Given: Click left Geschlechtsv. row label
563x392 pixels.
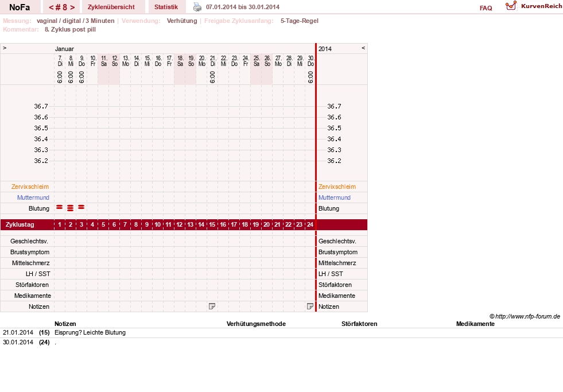Looking at the screenshot, I should click(x=29, y=241).
